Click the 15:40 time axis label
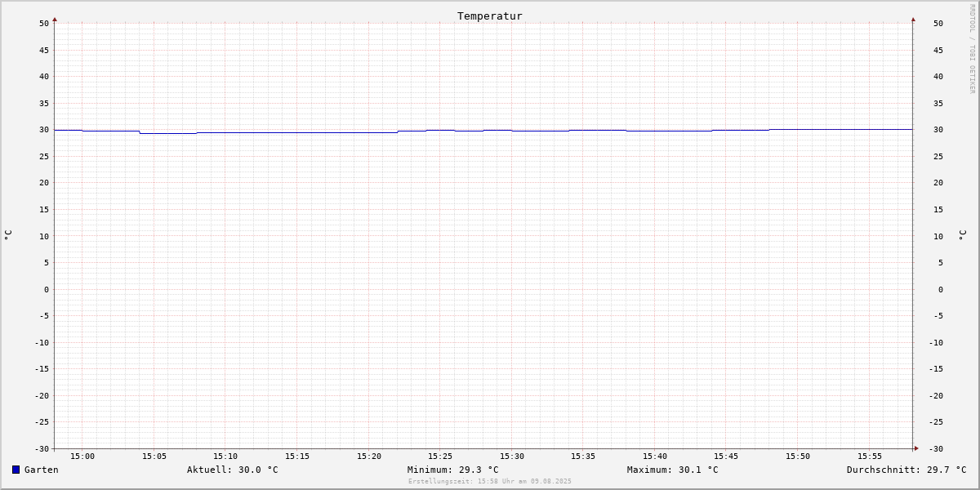Screen dimensions: 980x490 click(x=655, y=456)
